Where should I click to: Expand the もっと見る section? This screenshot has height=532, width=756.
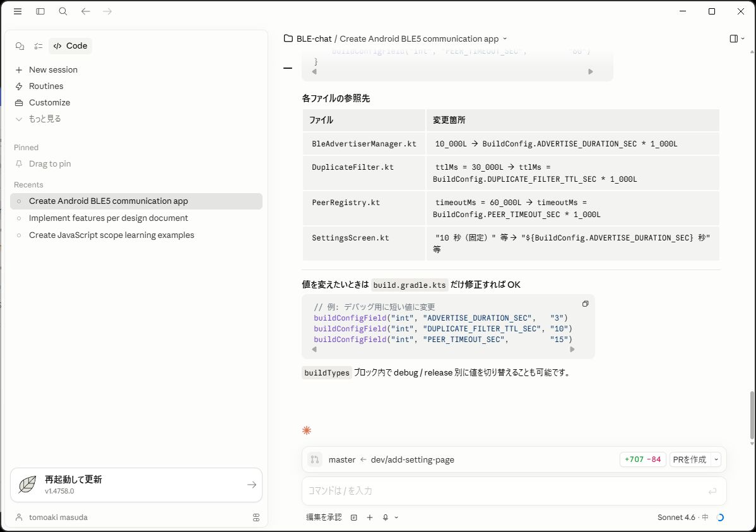(x=44, y=119)
